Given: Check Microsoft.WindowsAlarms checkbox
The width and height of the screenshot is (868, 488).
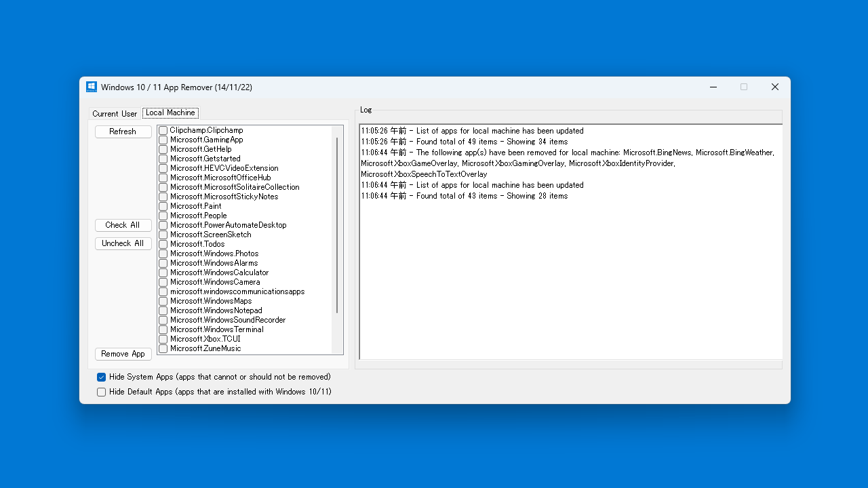Looking at the screenshot, I should pyautogui.click(x=163, y=263).
